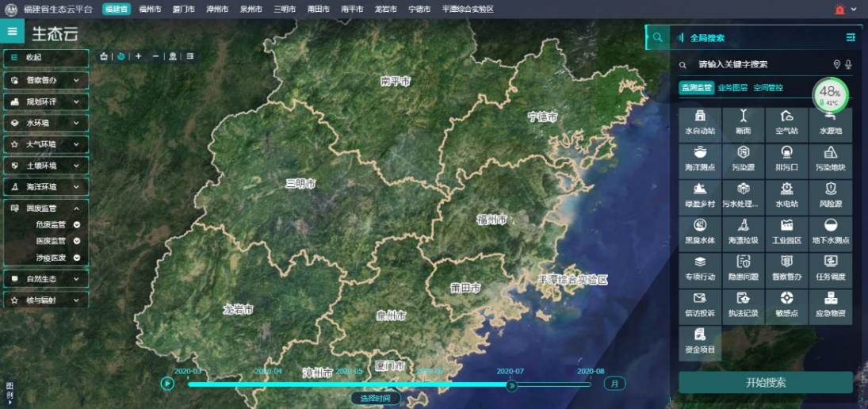Select the 空气站 air station icon
Screen dimensions: 868x409
[x=786, y=124]
